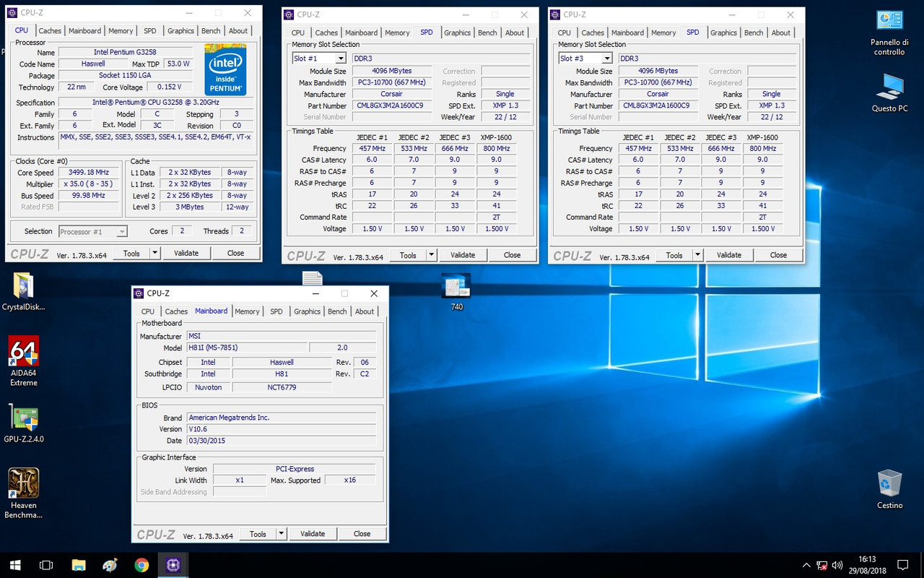
Task: Click the Max TDP value 53.0 W
Action: [x=178, y=64]
